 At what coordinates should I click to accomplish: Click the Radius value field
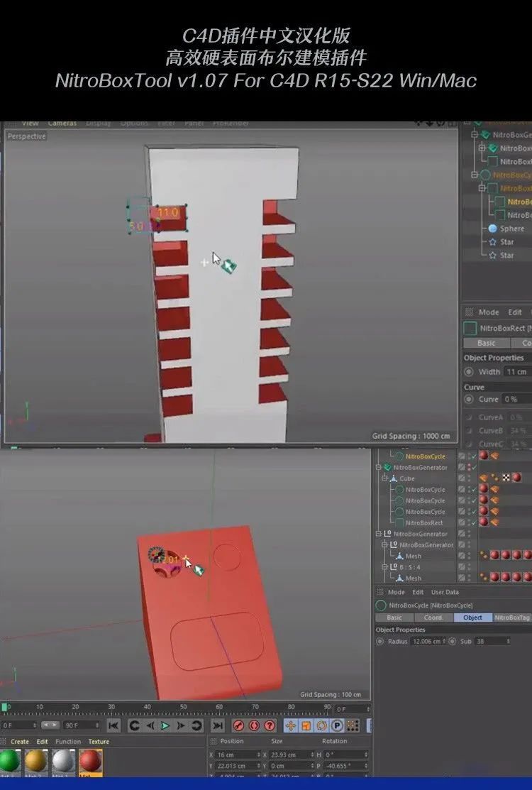click(428, 642)
